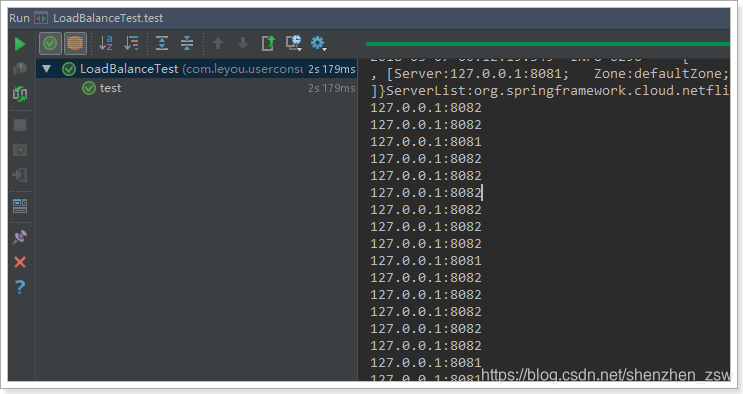Image resolution: width=743 pixels, height=394 pixels.
Task: Open help with the blue question mark
Action: click(x=20, y=287)
